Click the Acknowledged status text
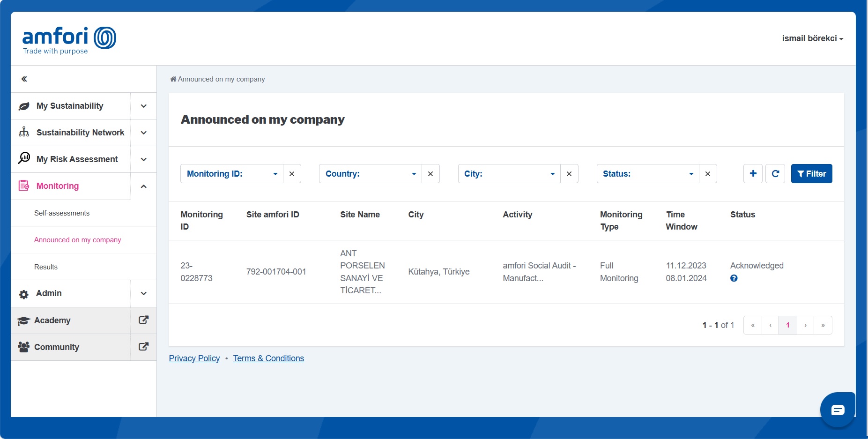The image size is (868, 439). point(757,266)
